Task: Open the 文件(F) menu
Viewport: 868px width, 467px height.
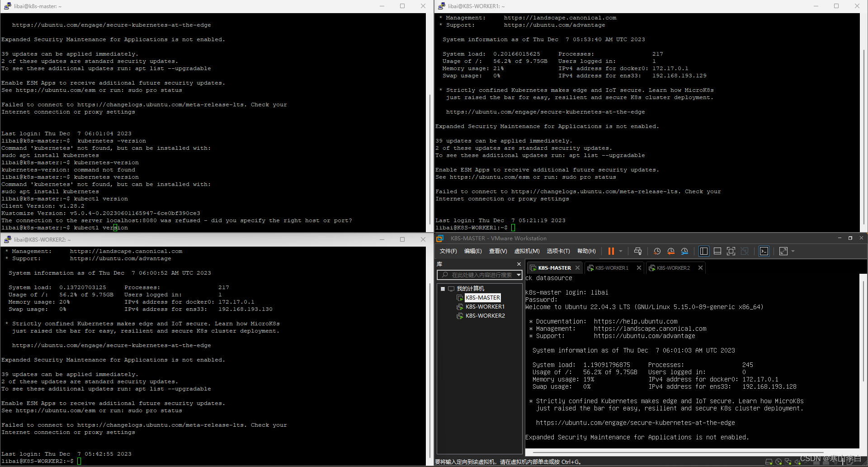Action: click(x=448, y=251)
